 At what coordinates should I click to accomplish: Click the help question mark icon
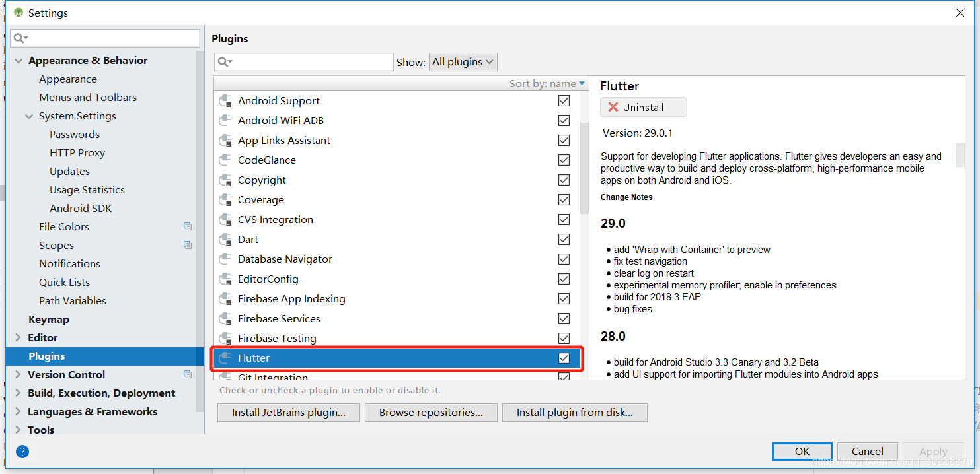coord(22,452)
